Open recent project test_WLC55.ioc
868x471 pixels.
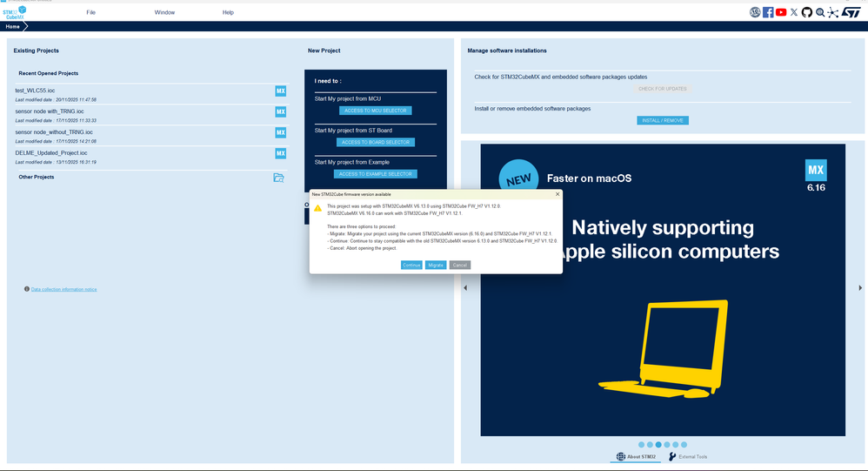pyautogui.click(x=35, y=91)
